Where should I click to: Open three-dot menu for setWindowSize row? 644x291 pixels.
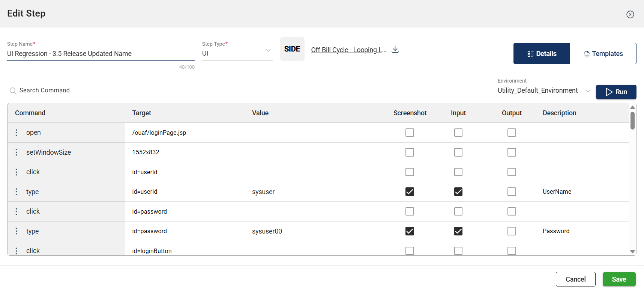(16, 152)
